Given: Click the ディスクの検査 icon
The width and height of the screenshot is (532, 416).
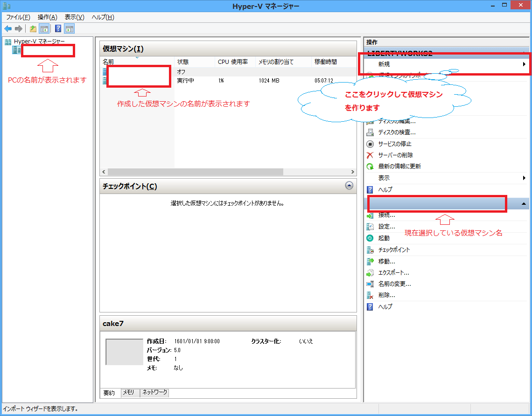Looking at the screenshot, I should [370, 132].
